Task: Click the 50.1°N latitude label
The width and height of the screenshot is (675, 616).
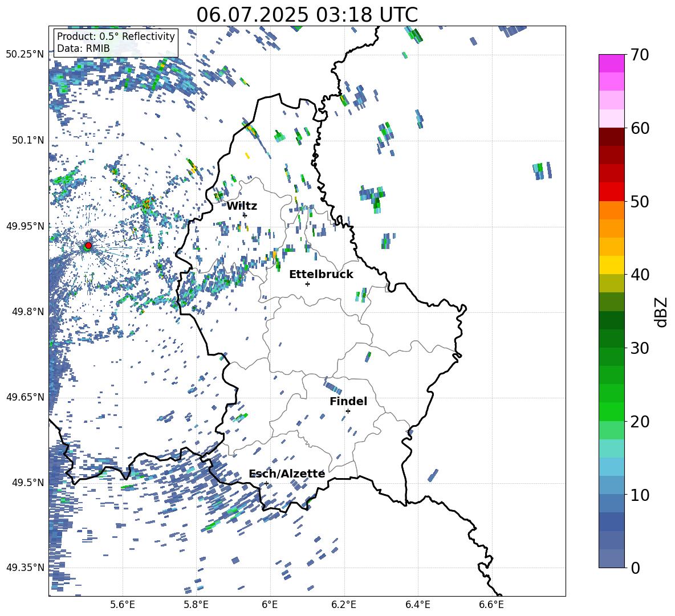Action: coord(27,140)
